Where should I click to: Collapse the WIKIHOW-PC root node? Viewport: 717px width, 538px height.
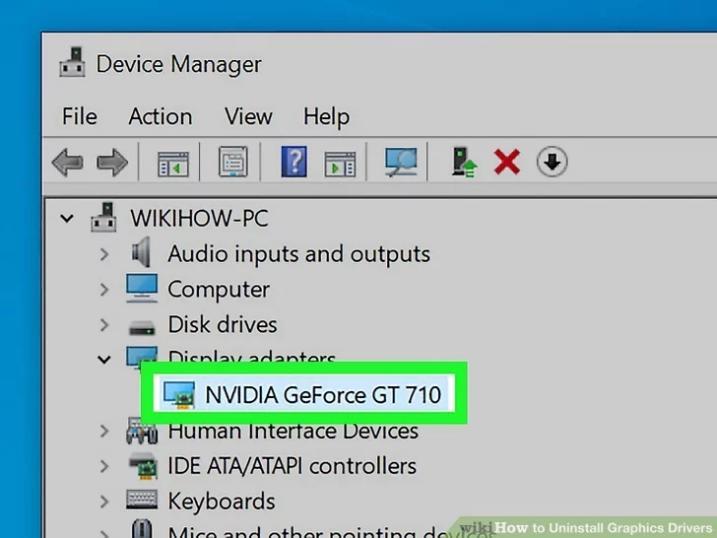[67, 218]
